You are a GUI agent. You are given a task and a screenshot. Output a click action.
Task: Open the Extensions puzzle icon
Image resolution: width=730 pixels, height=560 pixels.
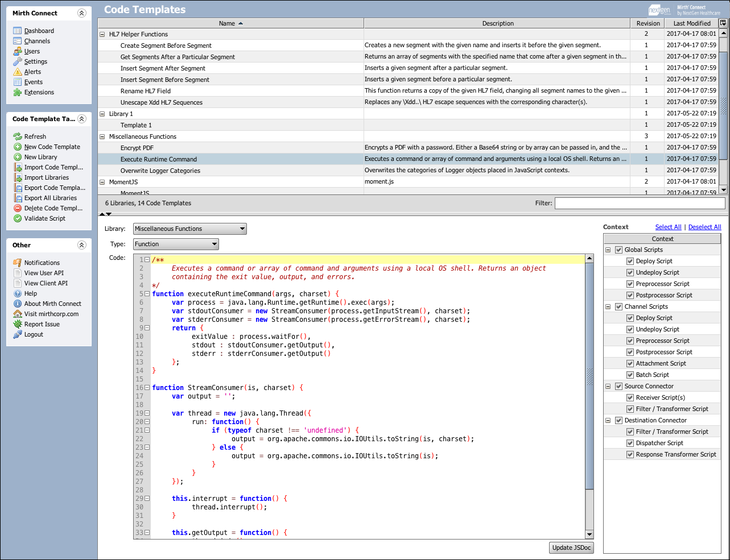pyautogui.click(x=18, y=92)
